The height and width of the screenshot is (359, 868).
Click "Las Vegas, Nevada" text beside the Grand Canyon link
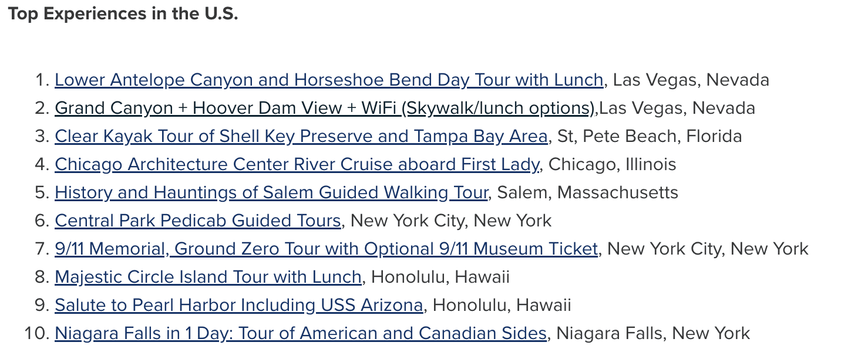(677, 108)
